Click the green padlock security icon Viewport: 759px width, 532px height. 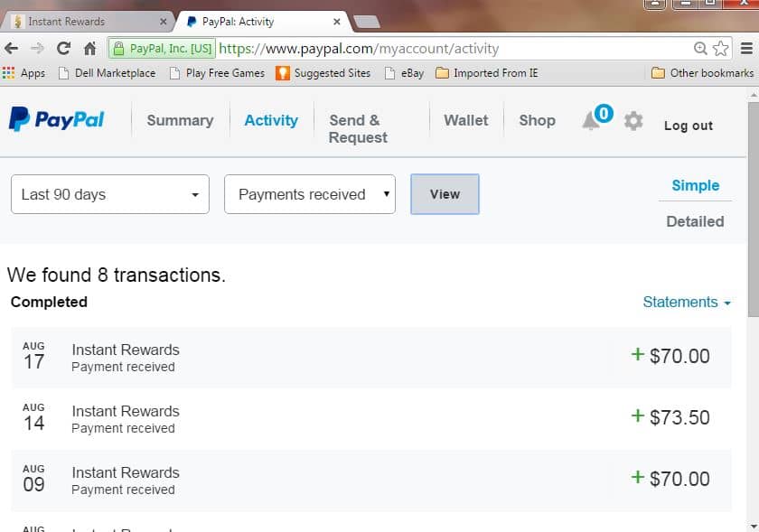coord(118,49)
